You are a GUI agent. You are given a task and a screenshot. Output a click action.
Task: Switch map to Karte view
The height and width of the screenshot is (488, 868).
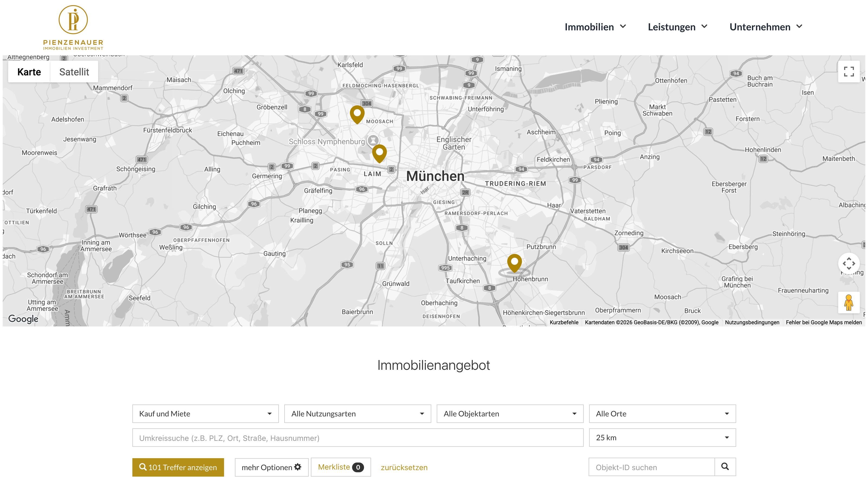click(x=29, y=72)
